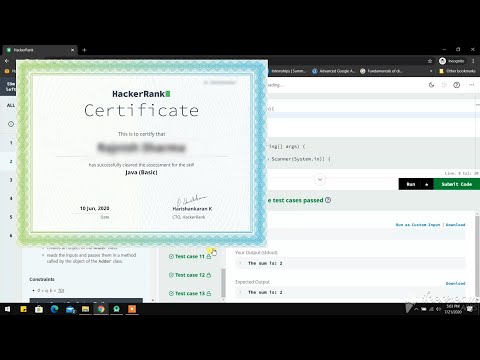The height and width of the screenshot is (360, 480).
Task: Open the orange app icon in taskbar
Action: [132, 309]
